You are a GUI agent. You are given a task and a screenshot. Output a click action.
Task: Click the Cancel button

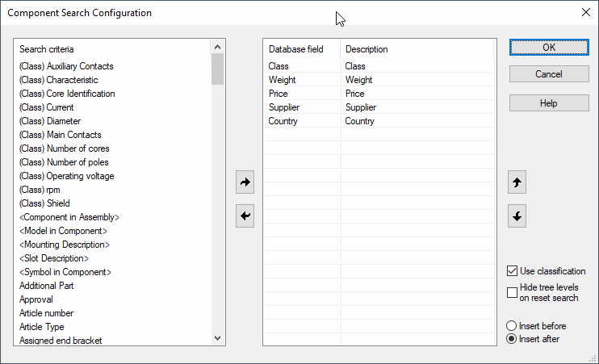coord(549,74)
